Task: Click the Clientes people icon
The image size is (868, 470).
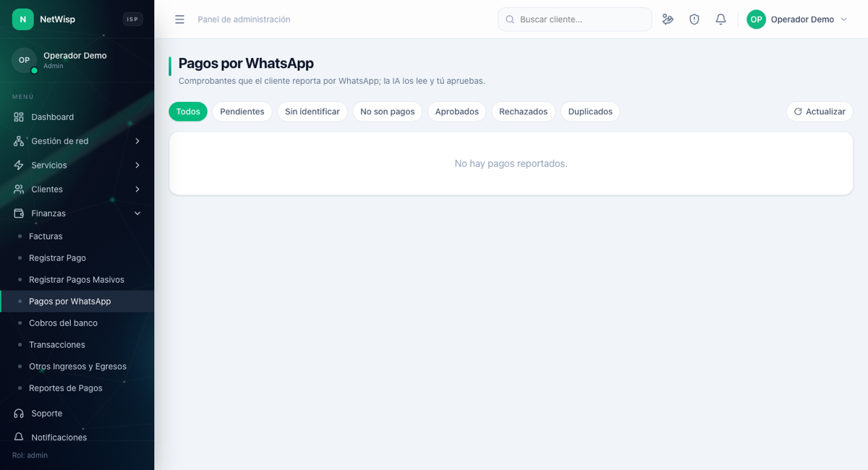Action: click(19, 189)
